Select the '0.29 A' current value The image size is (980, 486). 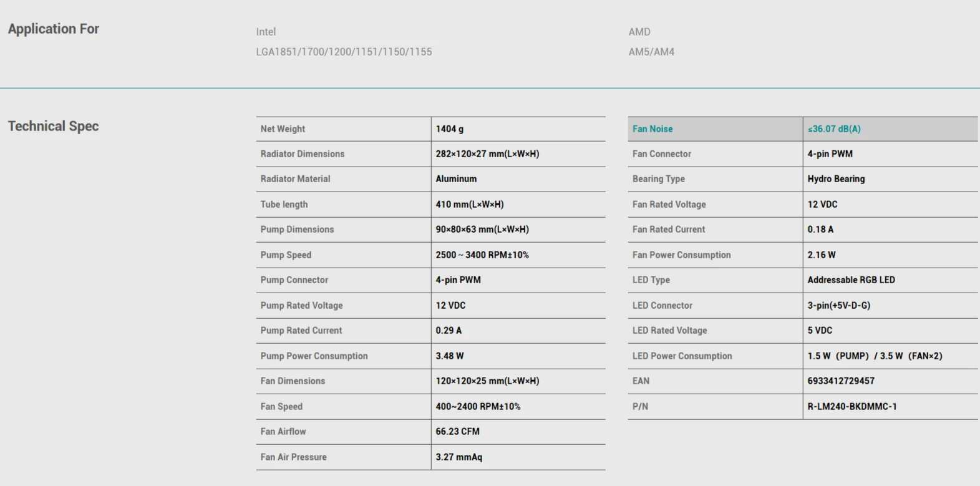449,331
